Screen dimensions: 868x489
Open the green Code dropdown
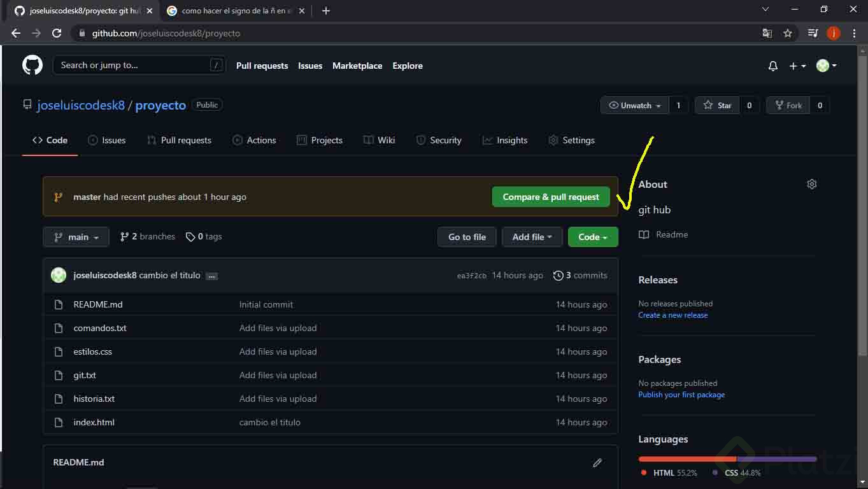pos(593,237)
